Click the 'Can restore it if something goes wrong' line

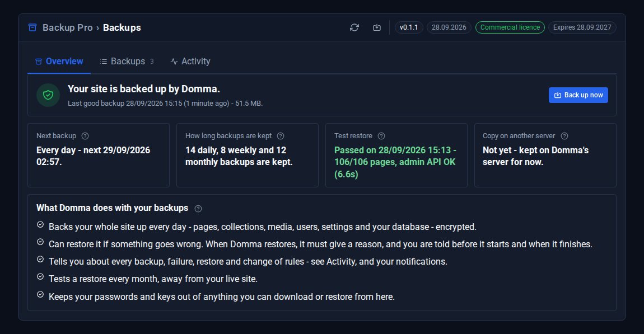click(x=320, y=244)
